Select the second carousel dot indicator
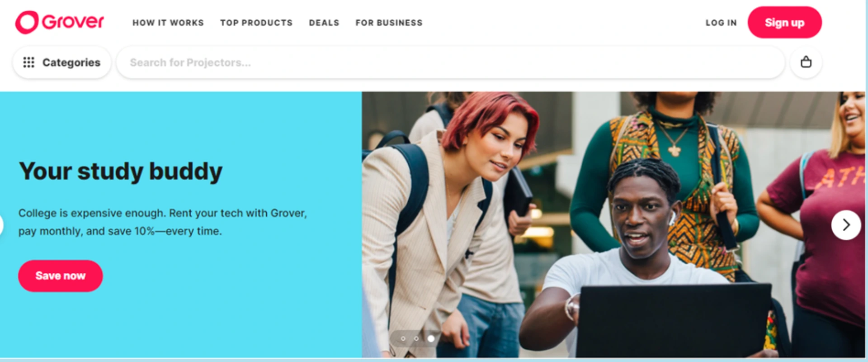This screenshot has height=362, width=868. pyautogui.click(x=416, y=338)
